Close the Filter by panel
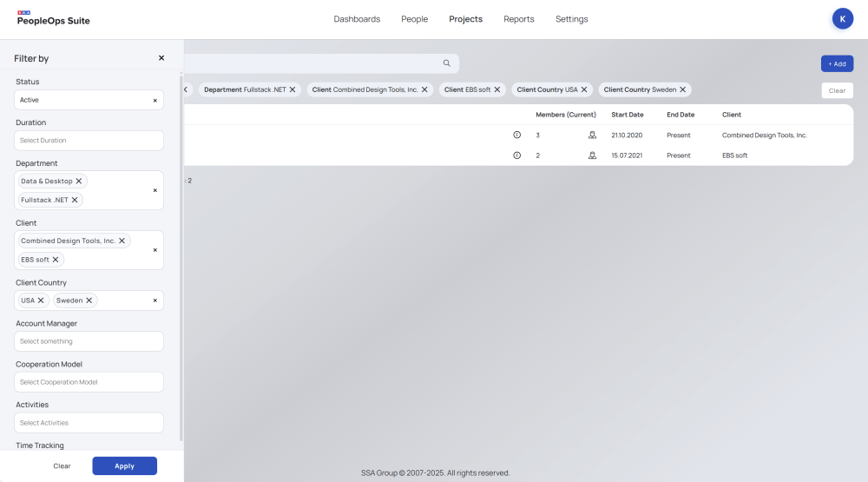 [x=161, y=58]
